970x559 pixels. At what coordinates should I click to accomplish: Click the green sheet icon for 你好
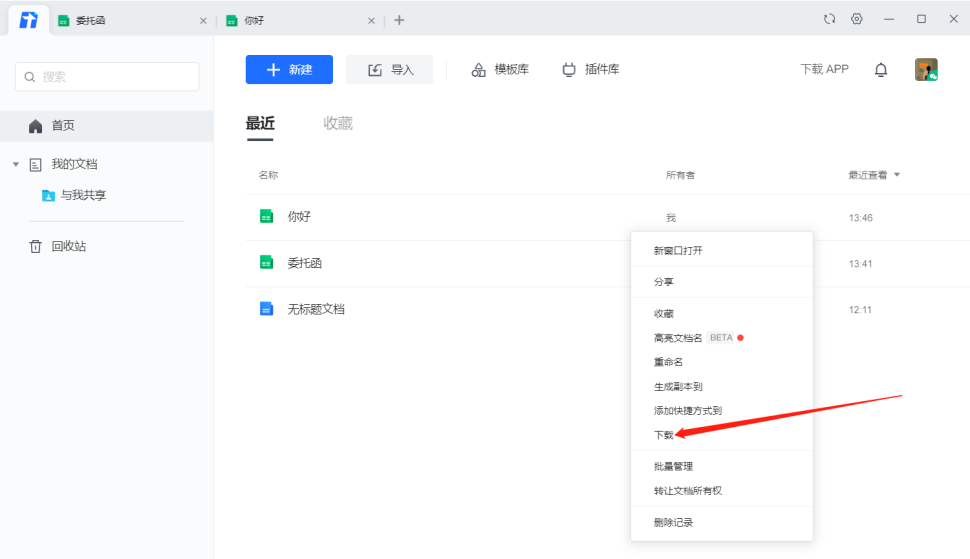coord(266,216)
